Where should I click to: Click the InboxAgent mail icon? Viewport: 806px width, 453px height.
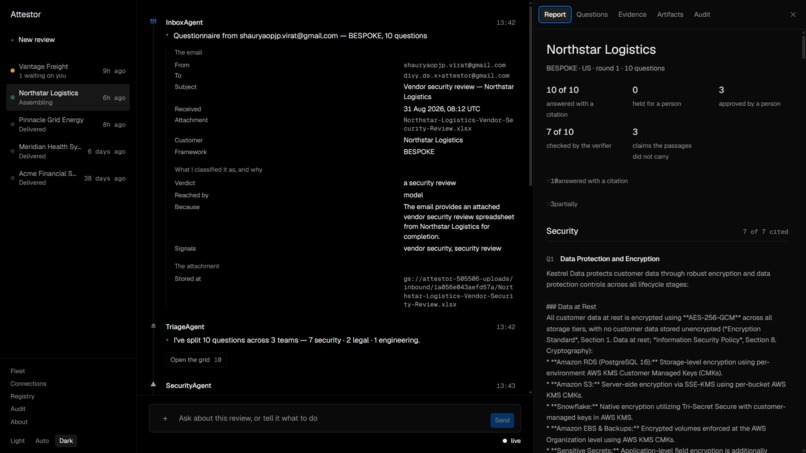point(153,22)
